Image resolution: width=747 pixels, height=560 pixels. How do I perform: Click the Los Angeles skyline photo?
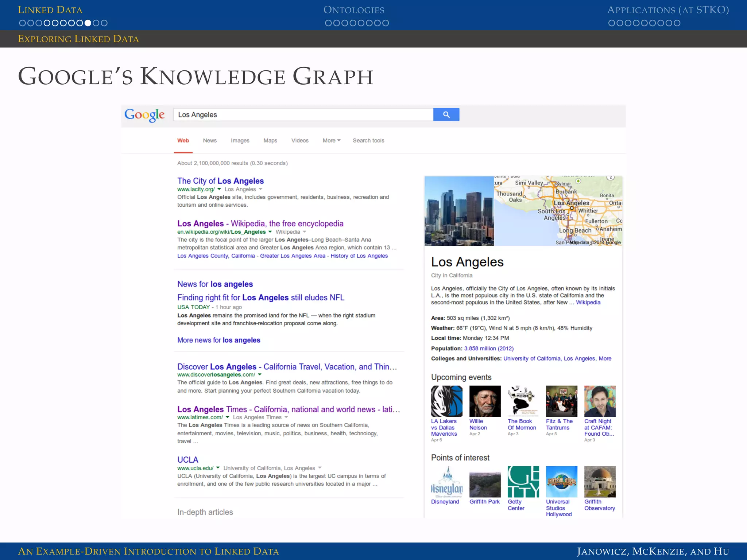pos(459,211)
